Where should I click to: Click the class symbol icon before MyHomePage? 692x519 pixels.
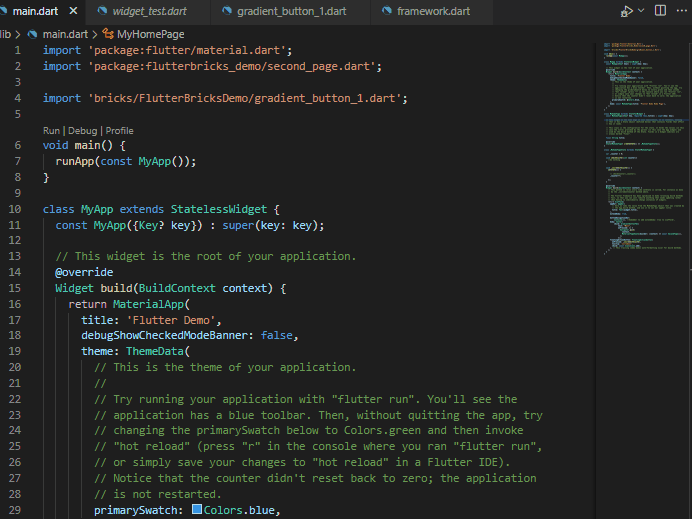pyautogui.click(x=108, y=34)
